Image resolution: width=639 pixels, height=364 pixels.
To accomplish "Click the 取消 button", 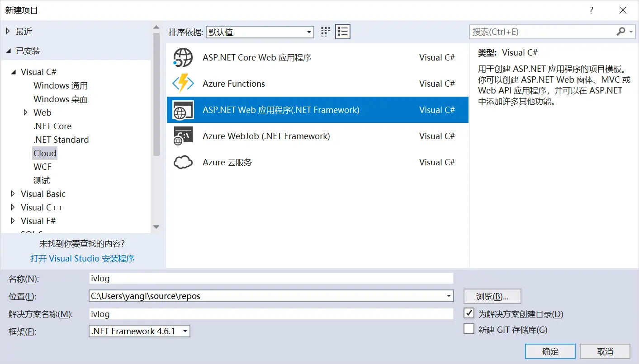I will (x=605, y=351).
